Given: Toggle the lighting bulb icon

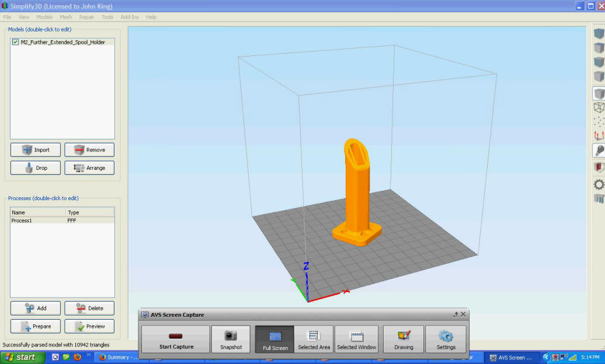Looking at the screenshot, I should coord(599,151).
